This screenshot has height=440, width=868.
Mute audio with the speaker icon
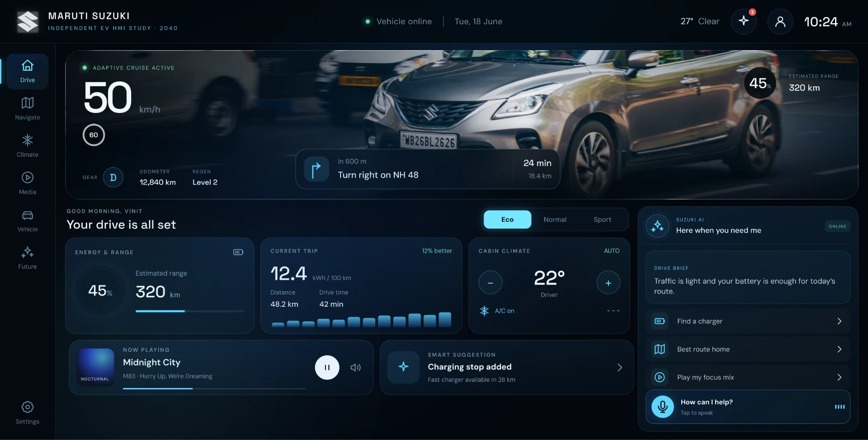coord(356,367)
